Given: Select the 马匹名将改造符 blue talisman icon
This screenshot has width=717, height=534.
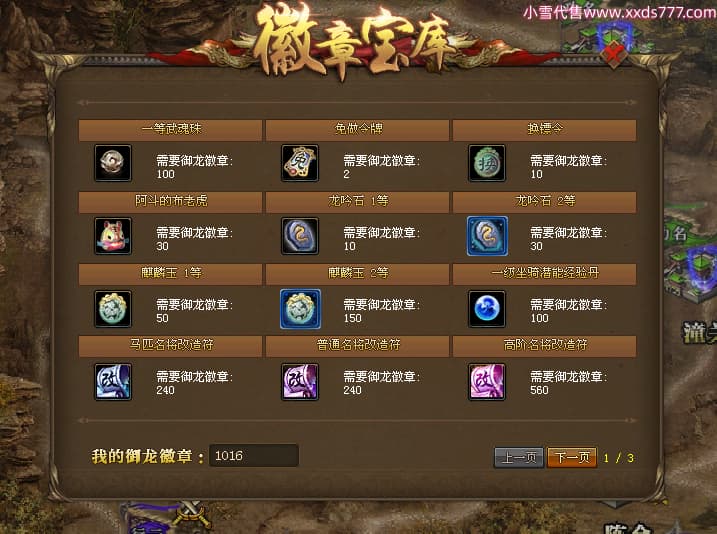Looking at the screenshot, I should [x=113, y=382].
